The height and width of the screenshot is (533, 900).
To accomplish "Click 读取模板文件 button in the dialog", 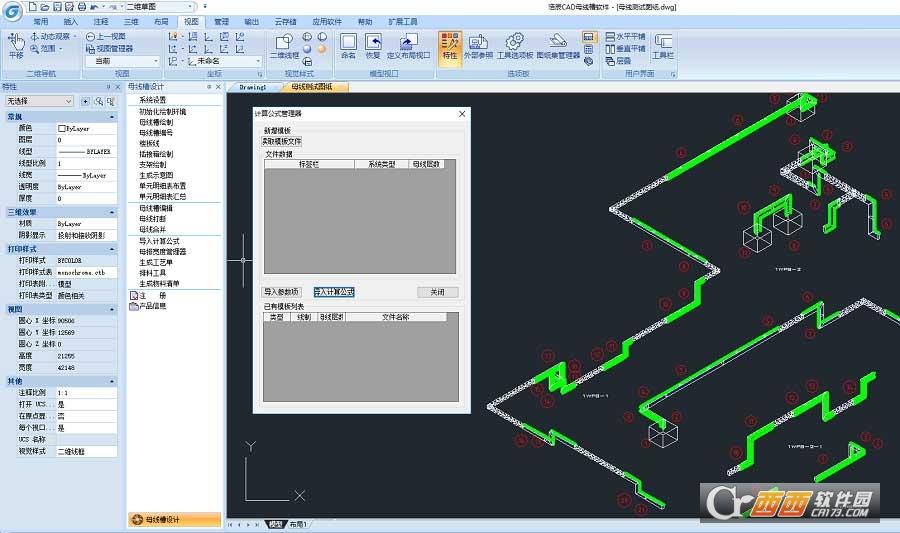I will pos(282,141).
